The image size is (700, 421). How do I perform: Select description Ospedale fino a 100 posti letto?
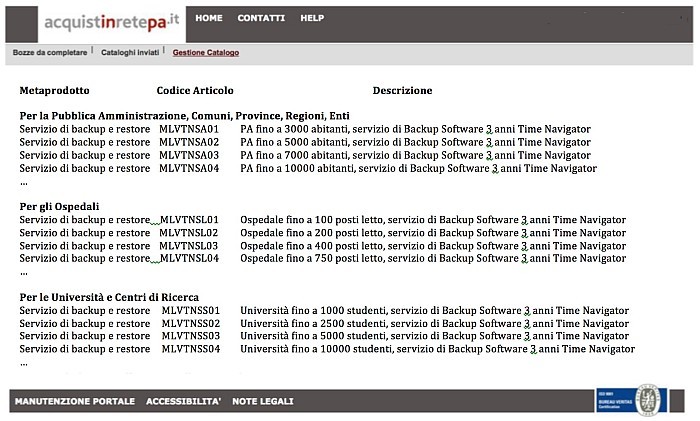(x=433, y=220)
